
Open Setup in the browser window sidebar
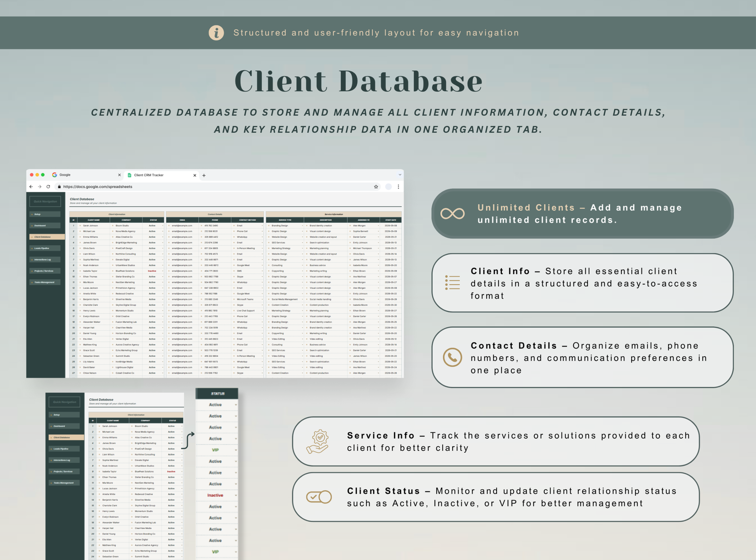pyautogui.click(x=46, y=214)
